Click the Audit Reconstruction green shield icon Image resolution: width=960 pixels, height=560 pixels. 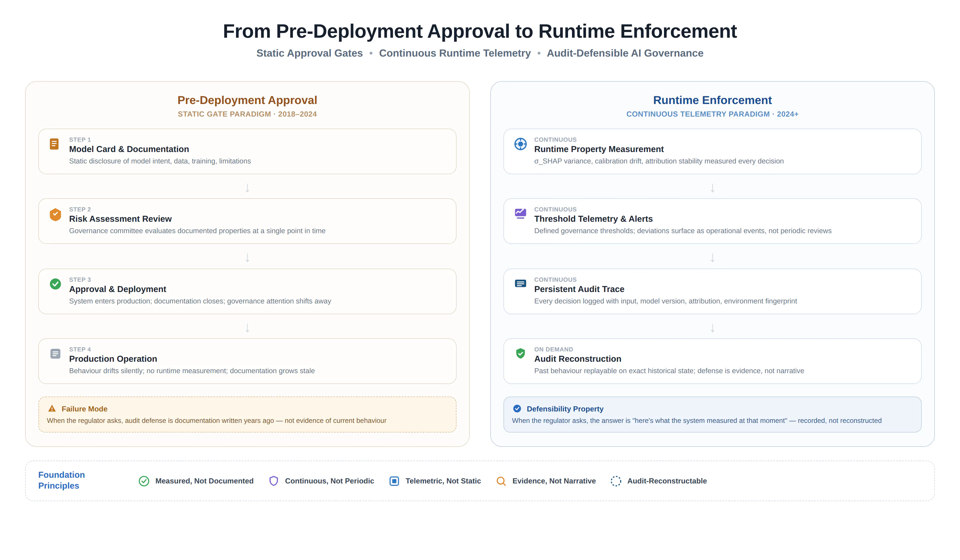520,353
